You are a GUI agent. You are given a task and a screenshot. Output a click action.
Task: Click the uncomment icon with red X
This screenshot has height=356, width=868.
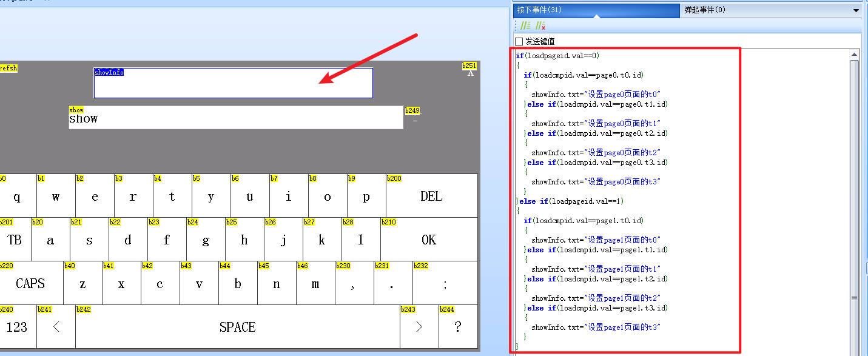click(540, 25)
